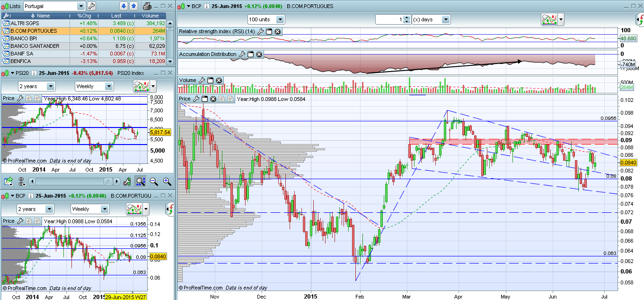Close the main chart Price panel
The height and width of the screenshot is (300, 644).
click(x=213, y=99)
